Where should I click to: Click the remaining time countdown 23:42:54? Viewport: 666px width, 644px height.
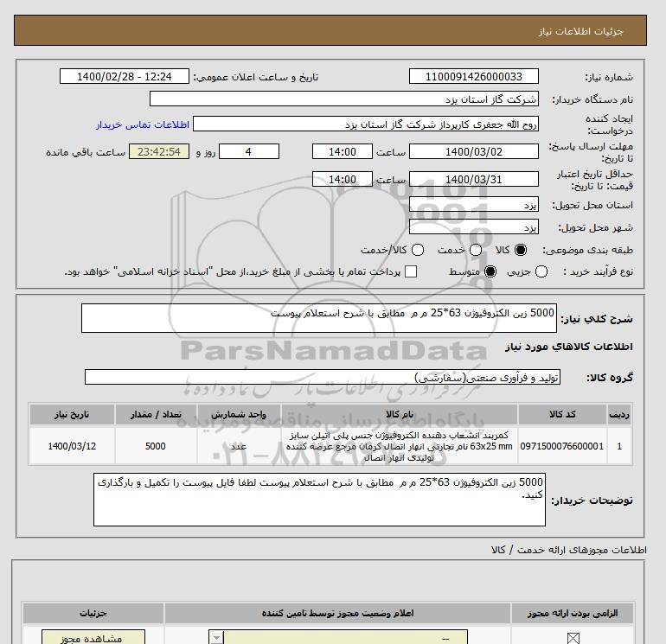coord(159,151)
